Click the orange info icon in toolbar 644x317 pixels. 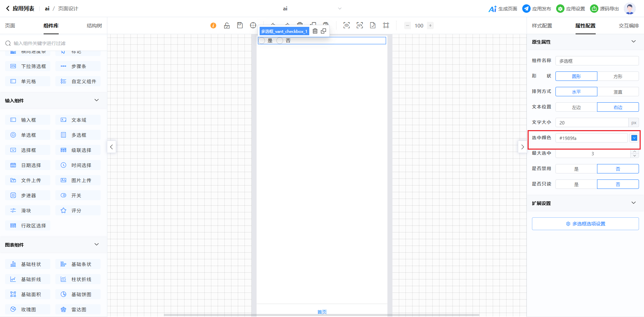click(x=213, y=25)
